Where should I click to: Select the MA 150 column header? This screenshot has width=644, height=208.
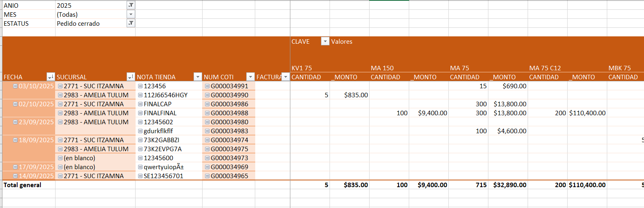click(x=382, y=68)
